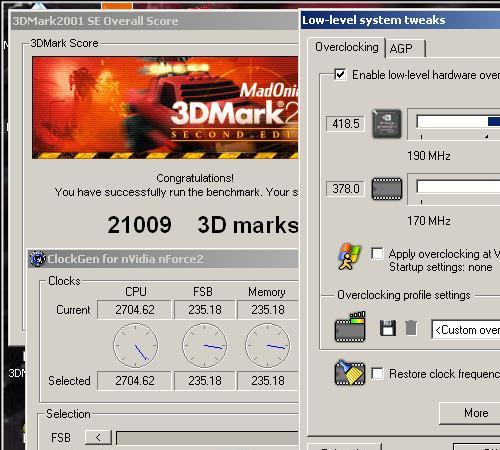Click the Selected Memory 235.18 field
500x450 pixels.
point(268,381)
